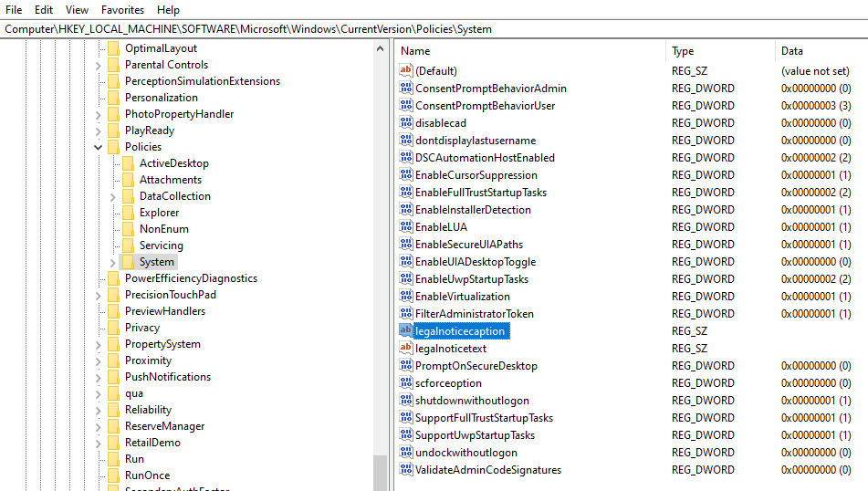Open the Favorites menu

tap(122, 10)
